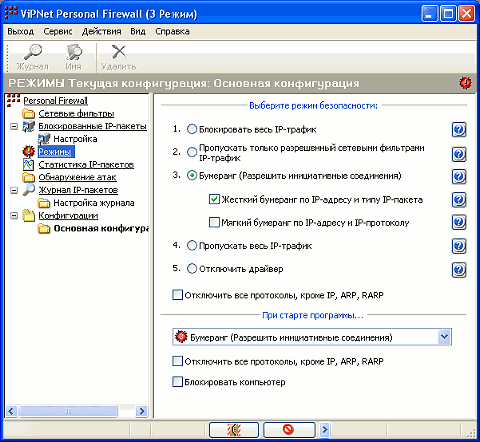This screenshot has width=480, height=442.
Task: Open Обнаружение атак tree link
Action: 77,177
